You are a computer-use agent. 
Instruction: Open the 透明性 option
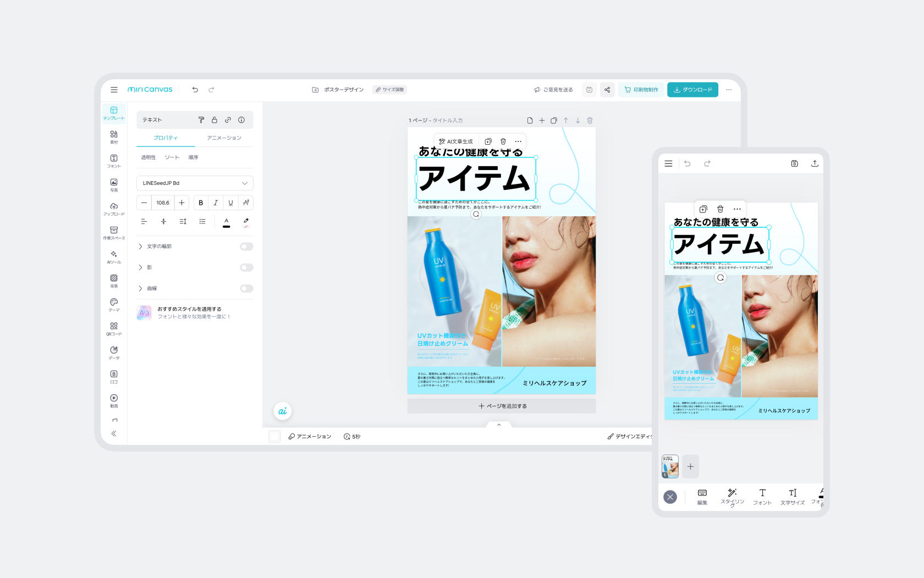[148, 157]
